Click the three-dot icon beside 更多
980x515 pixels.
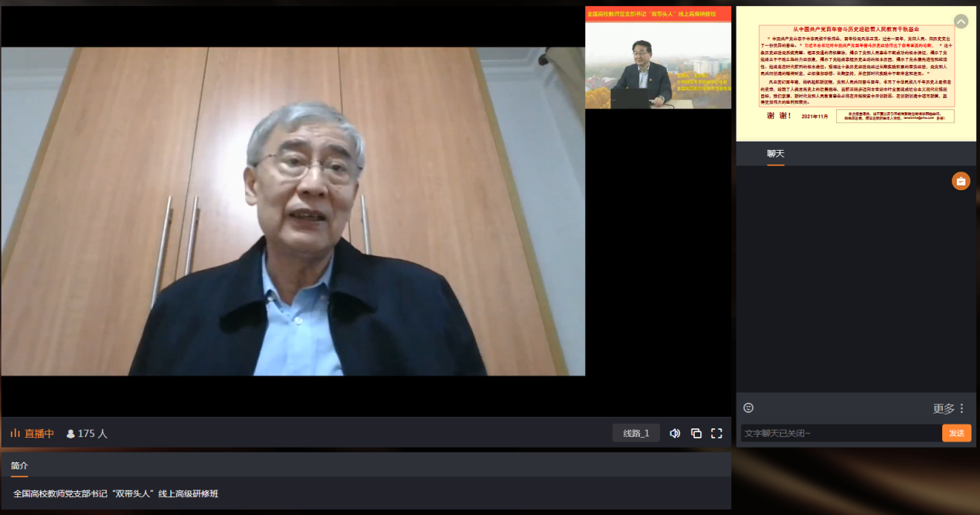[961, 408]
